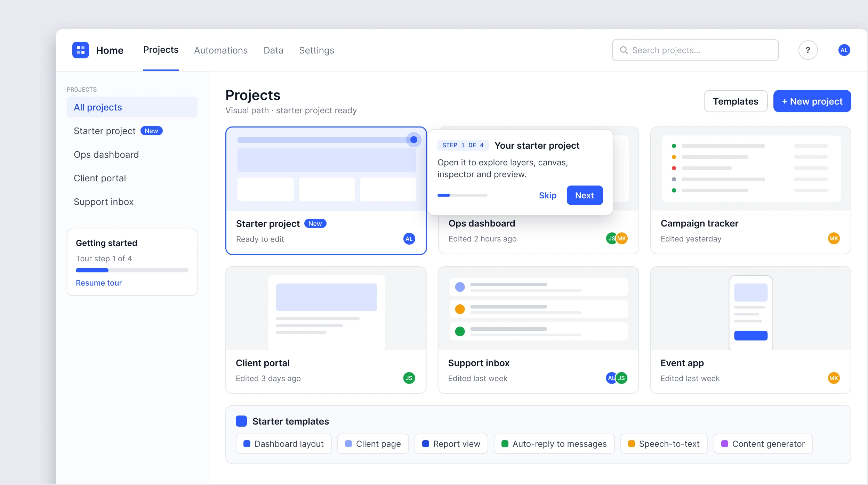Click Next in the tour popup
Screen dimensions: 868x485
[585, 195]
